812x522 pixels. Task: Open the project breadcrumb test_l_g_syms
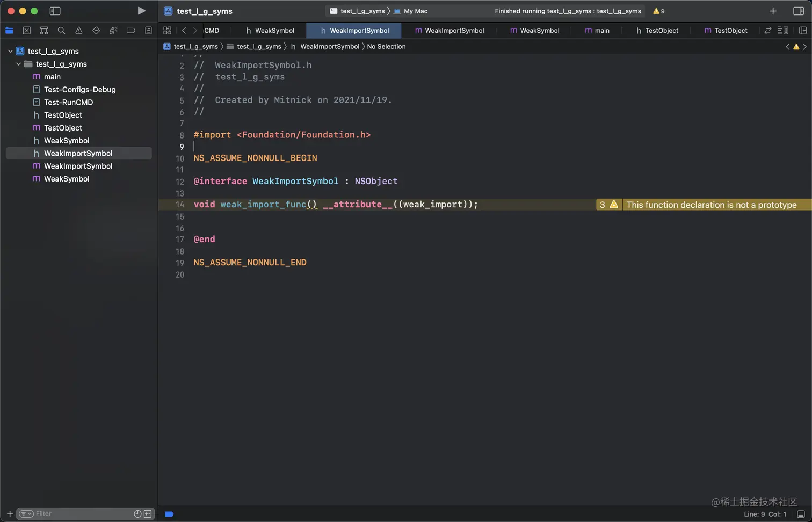[x=191, y=47]
